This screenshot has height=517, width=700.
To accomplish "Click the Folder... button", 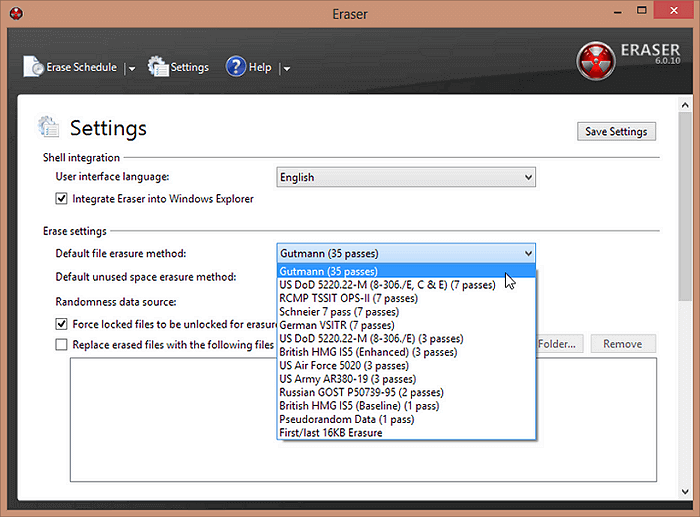I will pos(559,344).
